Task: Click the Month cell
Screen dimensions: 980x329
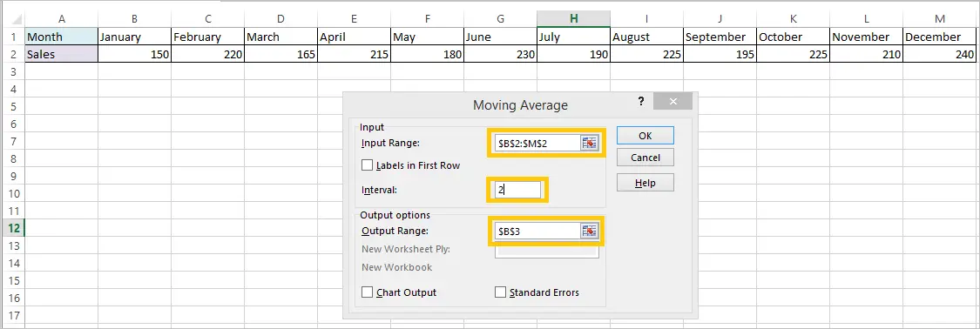Action: click(x=61, y=37)
